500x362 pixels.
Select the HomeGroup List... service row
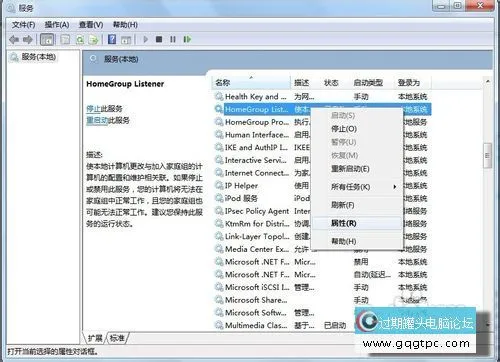click(x=323, y=109)
